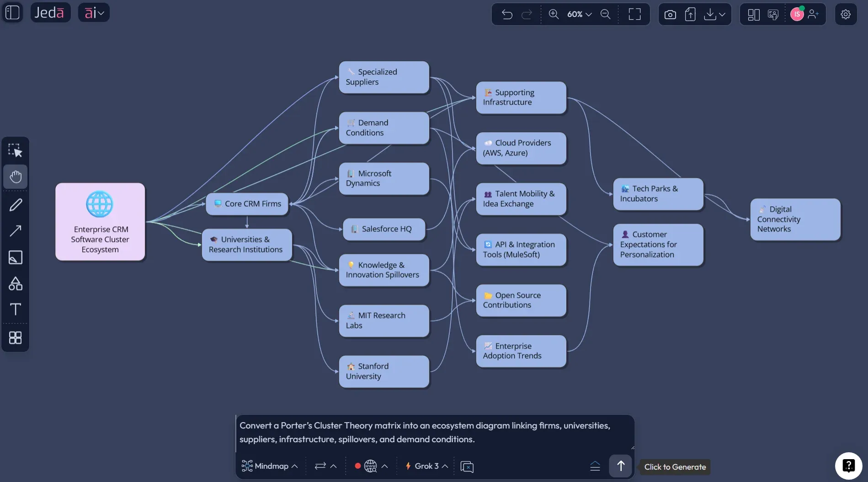Select the Hand pan tool
868x482 pixels.
coord(15,177)
